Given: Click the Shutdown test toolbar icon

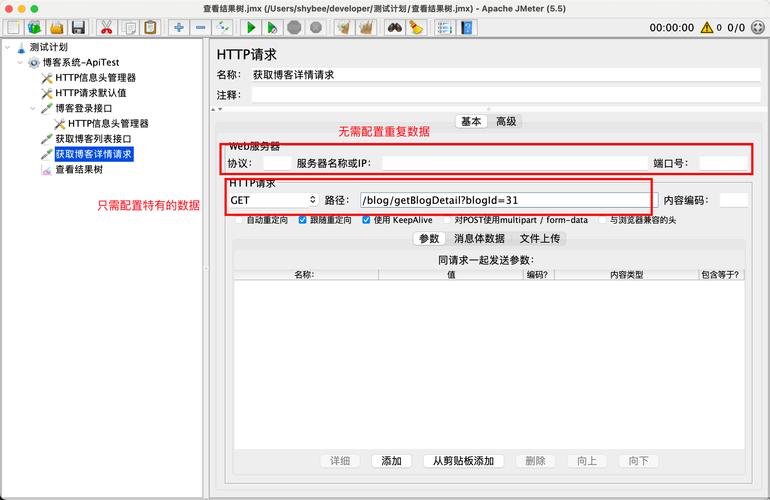Looking at the screenshot, I should click(316, 28).
